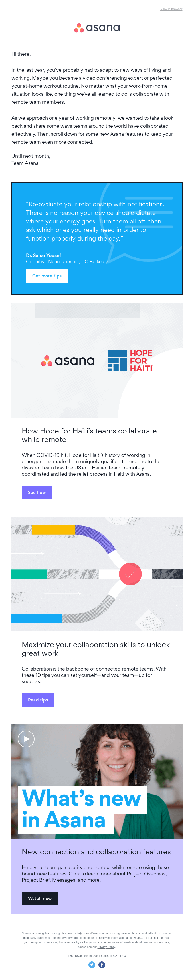Click the Asana logo in the header
This screenshot has height=980, width=194.
click(x=97, y=28)
